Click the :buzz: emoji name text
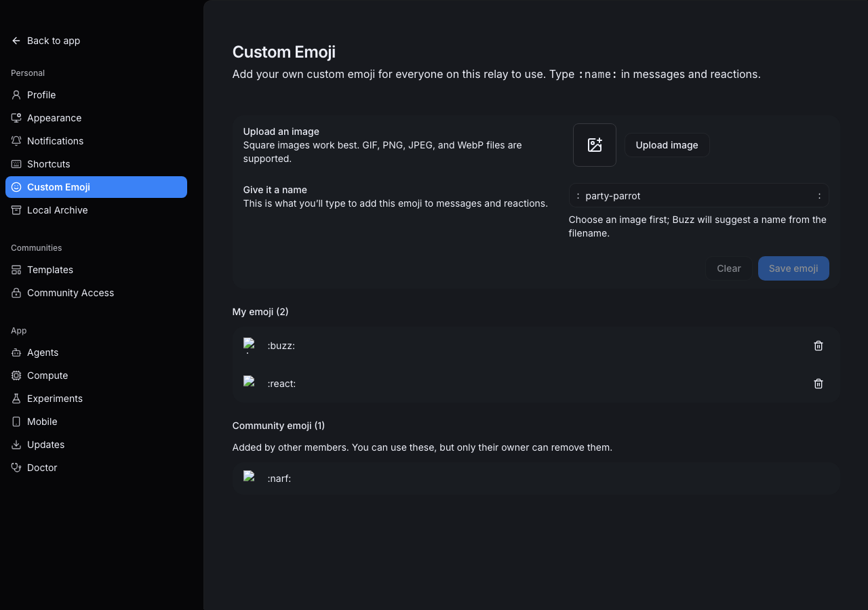Image resolution: width=868 pixels, height=610 pixels. [x=281, y=346]
